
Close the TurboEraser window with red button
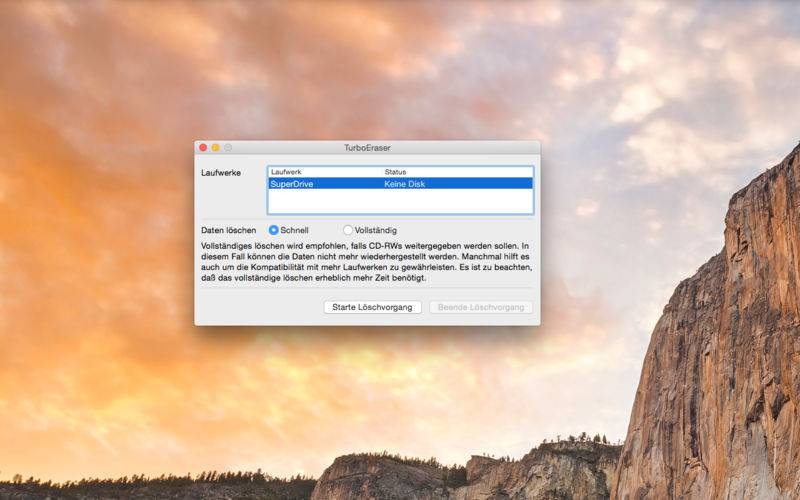click(x=203, y=147)
